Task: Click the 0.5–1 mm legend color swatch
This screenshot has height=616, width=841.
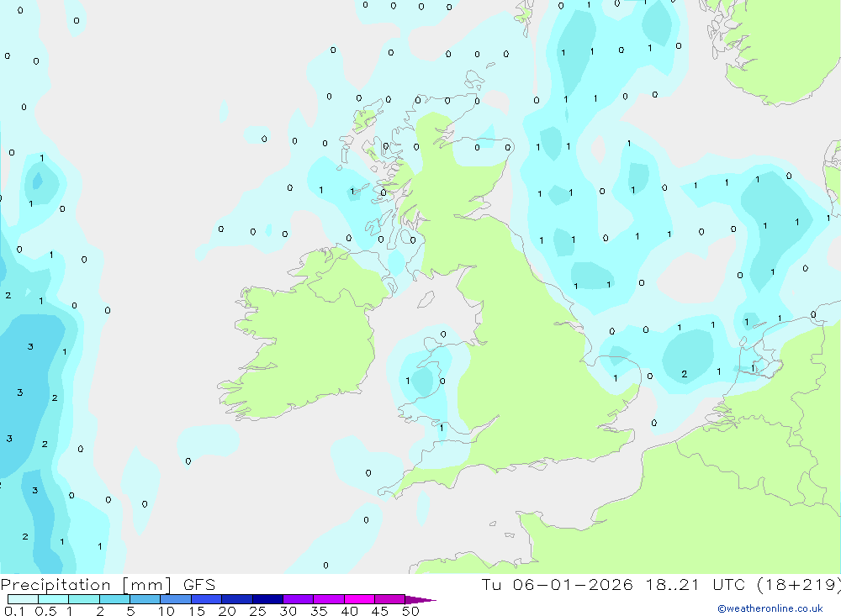Action: click(x=54, y=599)
